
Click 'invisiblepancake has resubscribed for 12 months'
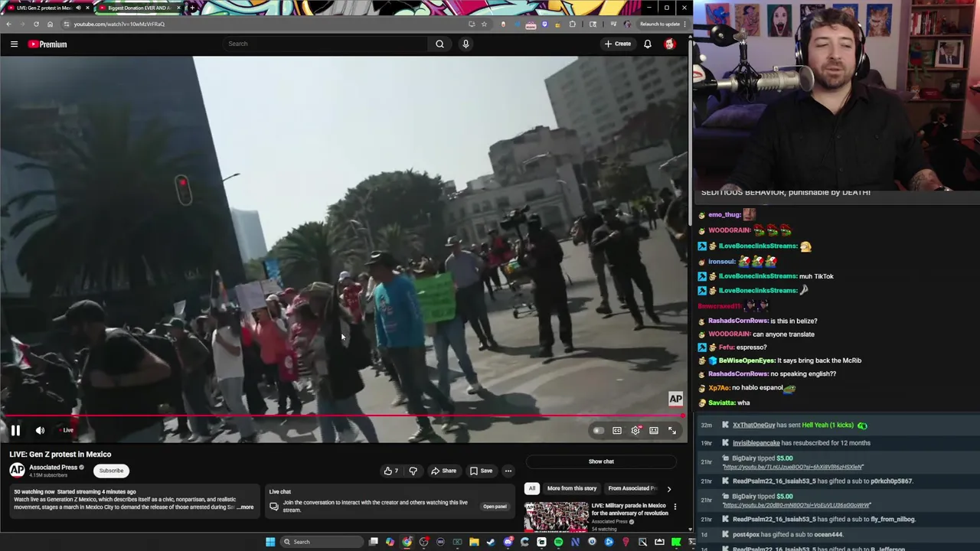pos(802,443)
